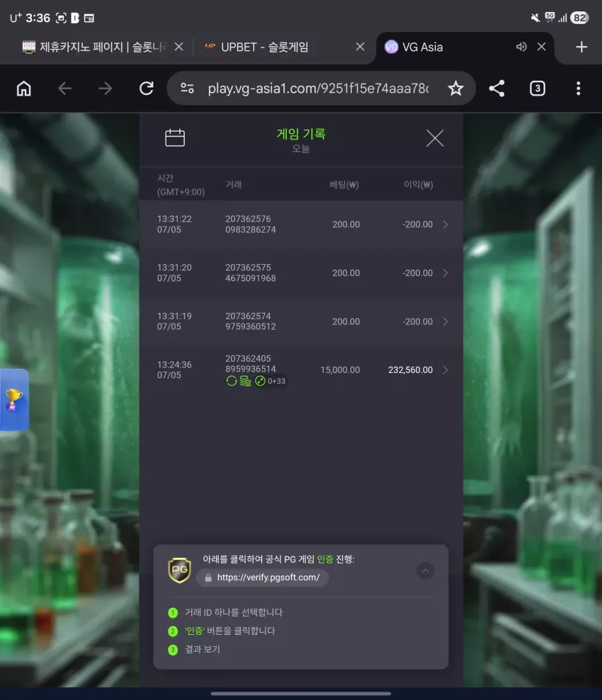Image resolution: width=602 pixels, height=700 pixels.
Task: Click the address bar URL field
Action: pyautogui.click(x=318, y=88)
